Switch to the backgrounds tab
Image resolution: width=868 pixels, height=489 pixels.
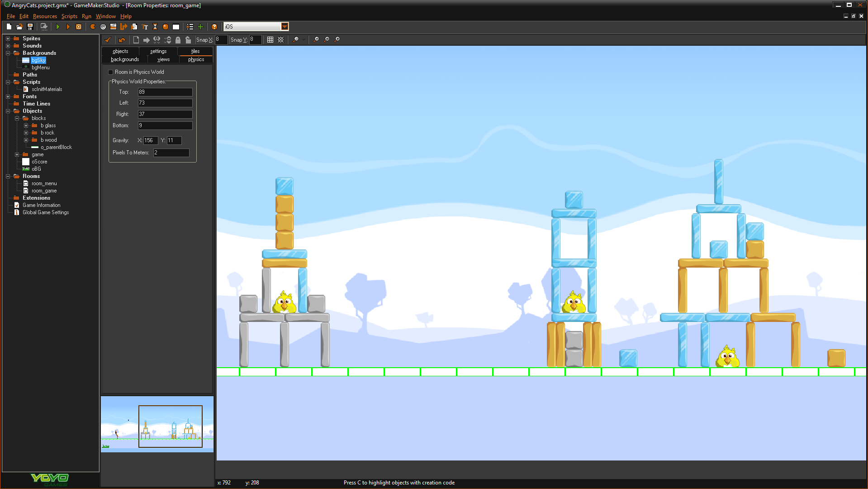coord(125,59)
